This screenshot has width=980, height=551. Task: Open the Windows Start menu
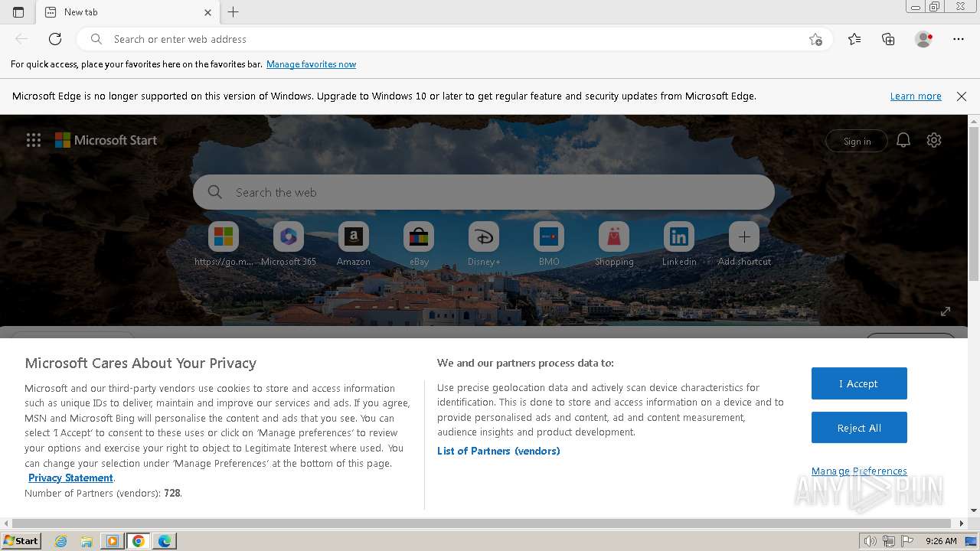(x=21, y=541)
